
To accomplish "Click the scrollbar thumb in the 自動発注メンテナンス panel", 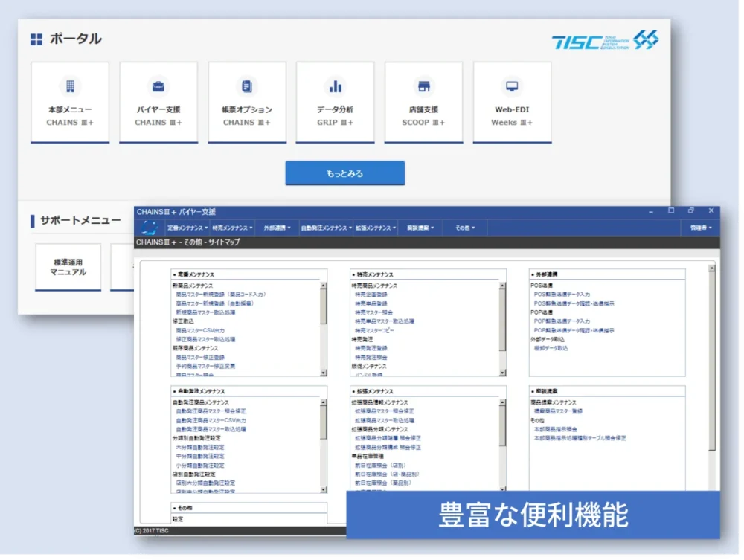I will [323, 422].
